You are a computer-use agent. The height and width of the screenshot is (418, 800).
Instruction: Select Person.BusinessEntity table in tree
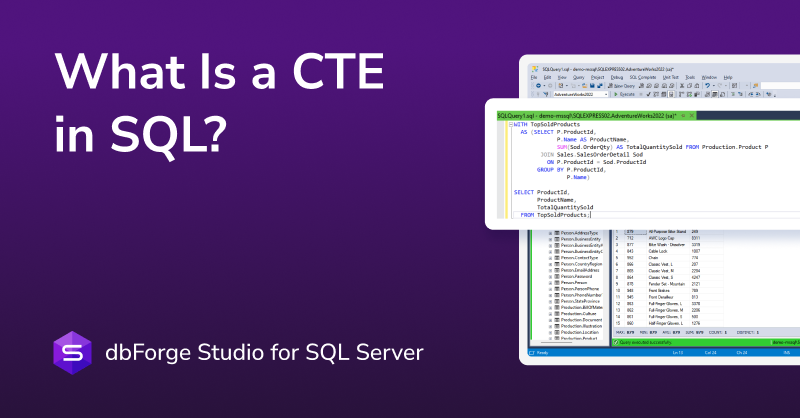point(581,239)
